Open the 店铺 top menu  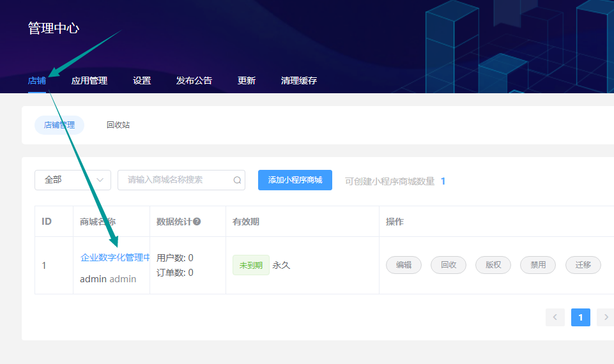[x=37, y=80]
